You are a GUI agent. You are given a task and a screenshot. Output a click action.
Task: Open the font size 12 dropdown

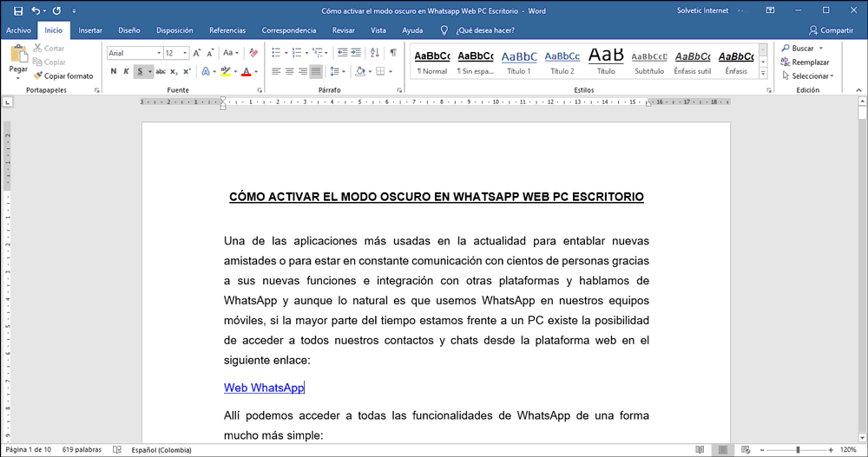[x=185, y=53]
